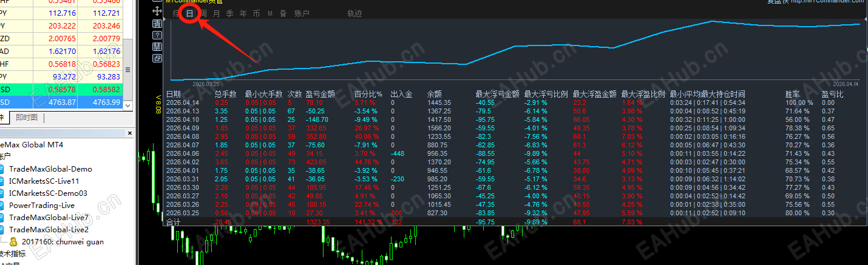
Task: Click the 胜率 column header
Action: click(x=792, y=95)
